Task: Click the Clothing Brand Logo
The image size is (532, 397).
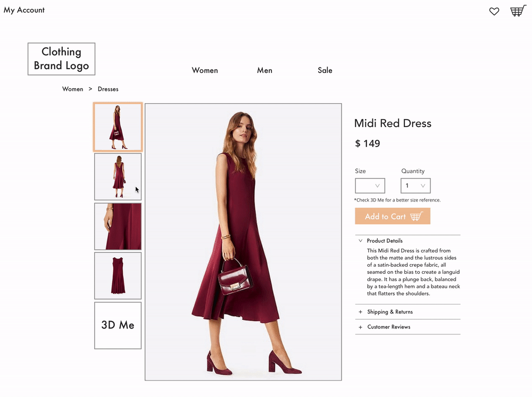Action: 61,59
